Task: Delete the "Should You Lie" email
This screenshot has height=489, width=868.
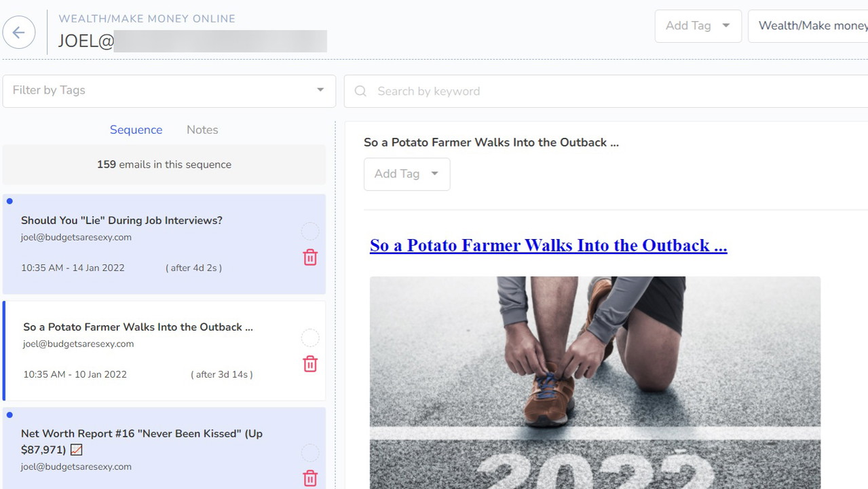Action: pos(310,257)
